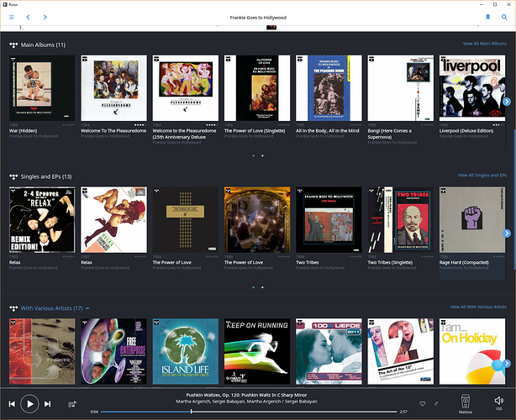Show next Main Albums with right chevron
The image size is (516, 420).
tap(507, 102)
